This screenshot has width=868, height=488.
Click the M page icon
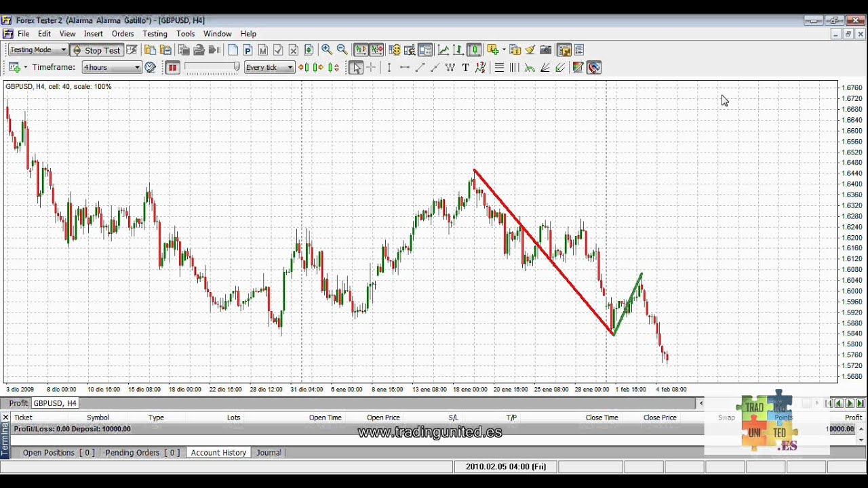coord(263,49)
